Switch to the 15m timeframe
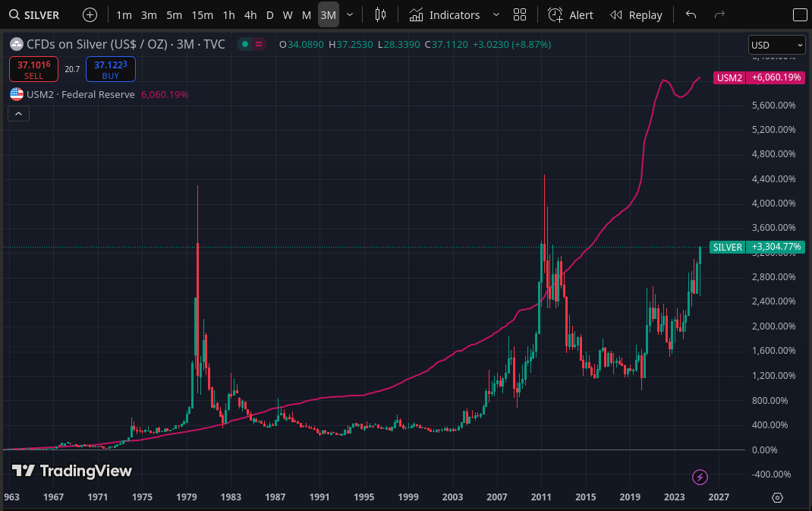This screenshot has width=812, height=511. [202, 15]
